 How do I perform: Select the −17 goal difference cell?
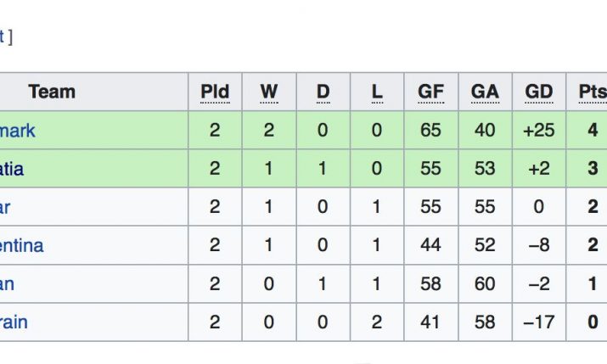click(x=539, y=322)
